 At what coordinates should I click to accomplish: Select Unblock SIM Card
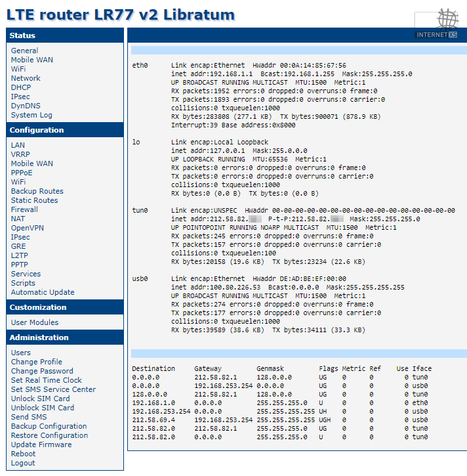pos(43,408)
